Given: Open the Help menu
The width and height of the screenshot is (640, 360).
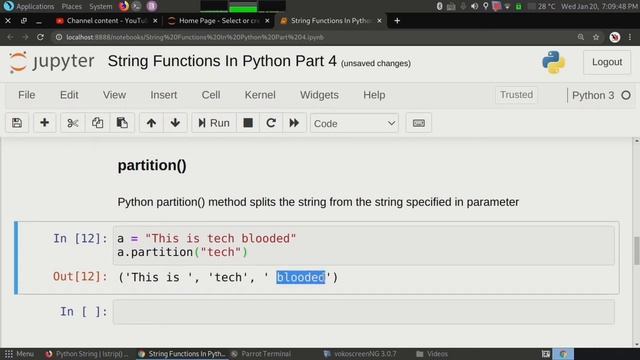Looking at the screenshot, I should [x=374, y=95].
